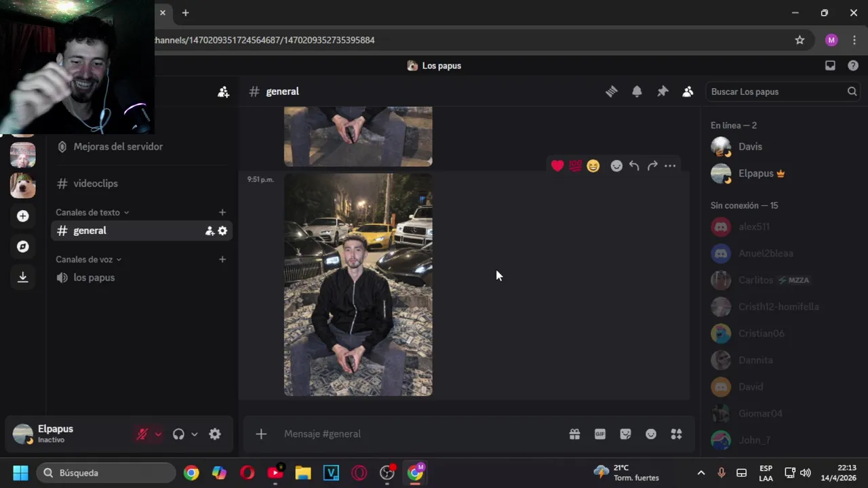Open headphone output options arrow
Viewport: 868px width, 488px height.
[x=195, y=434]
